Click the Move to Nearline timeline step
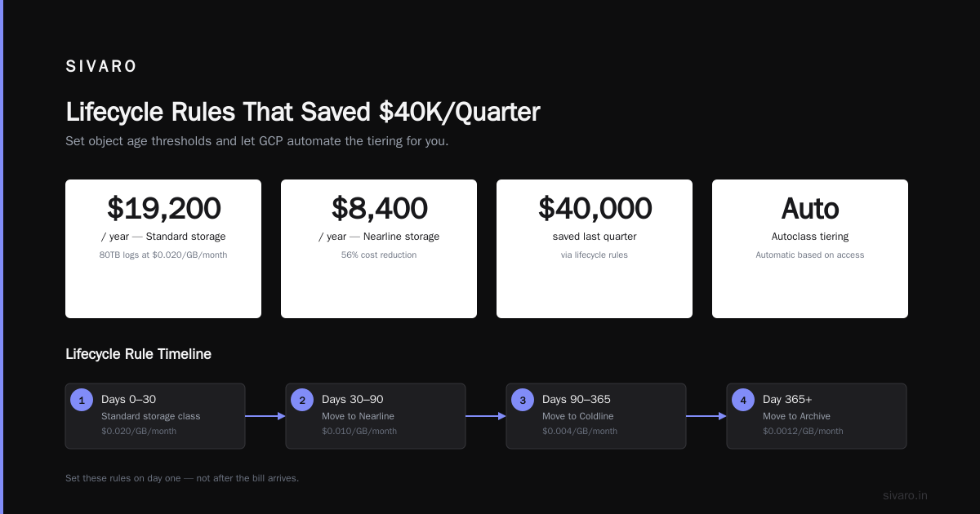 coord(376,416)
